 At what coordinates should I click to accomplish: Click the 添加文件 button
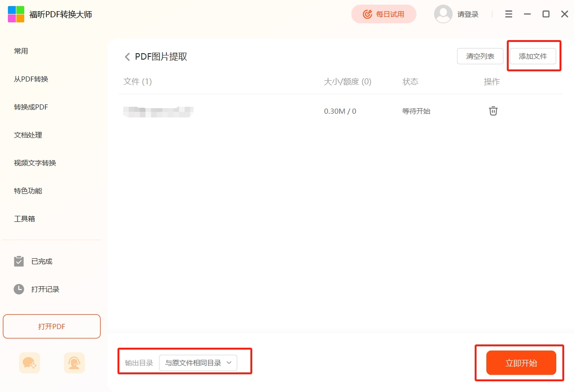533,56
